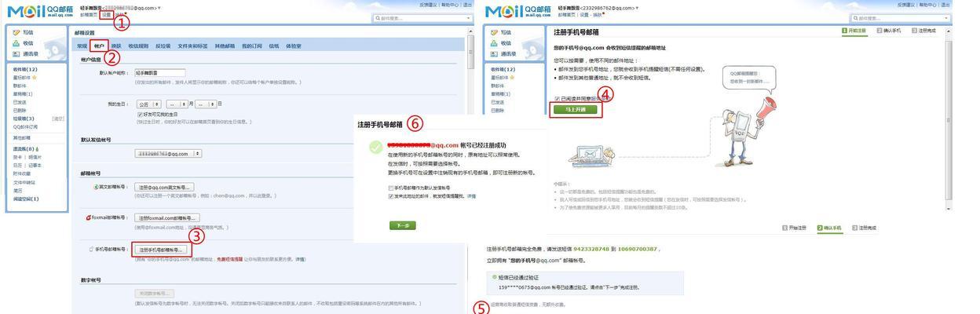The width and height of the screenshot is (980, 314).
Task: Open 已发送 in registration window sidebar
Action: pyautogui.click(x=498, y=102)
